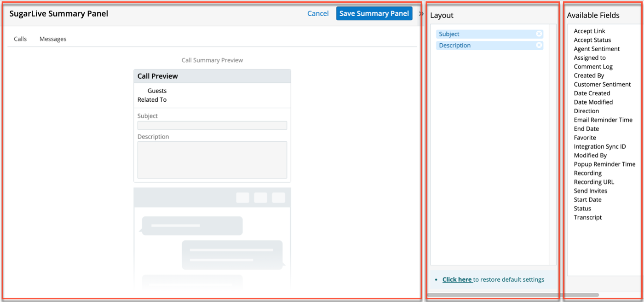Click the Description text area in Call Preview
644x302 pixels.
click(x=212, y=159)
